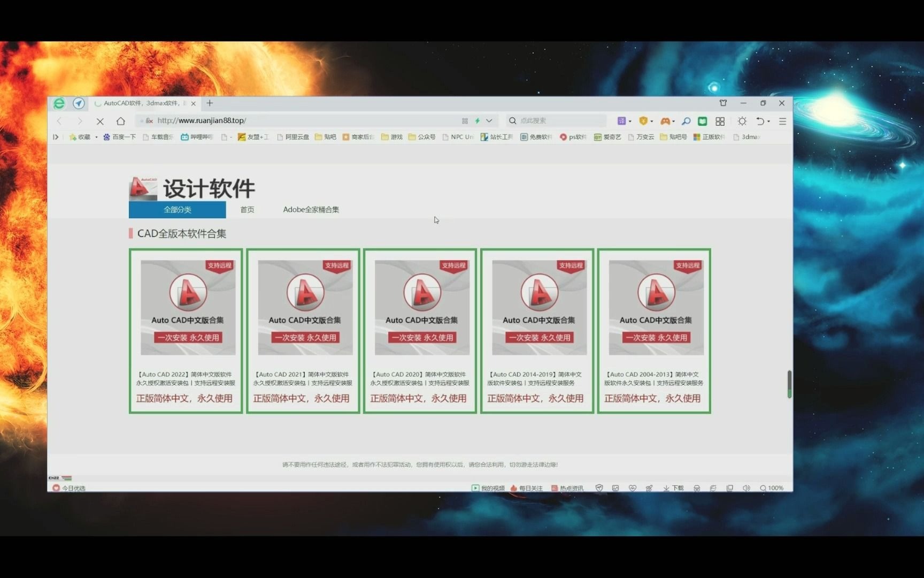Open a new tab with plus button
The image size is (924, 578).
click(x=210, y=103)
